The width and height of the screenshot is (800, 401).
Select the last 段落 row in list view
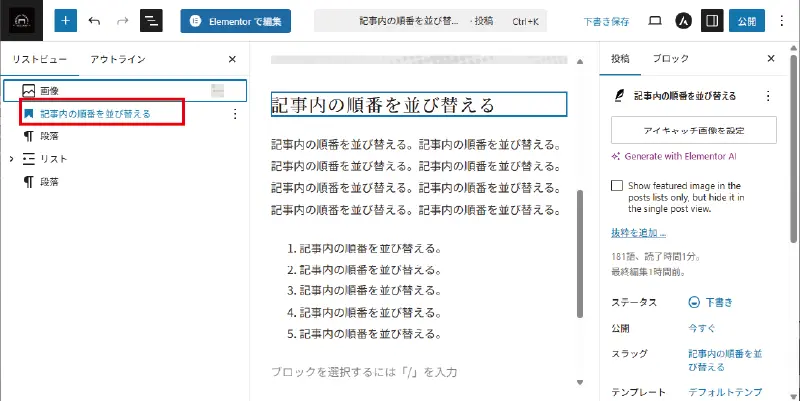click(x=125, y=182)
